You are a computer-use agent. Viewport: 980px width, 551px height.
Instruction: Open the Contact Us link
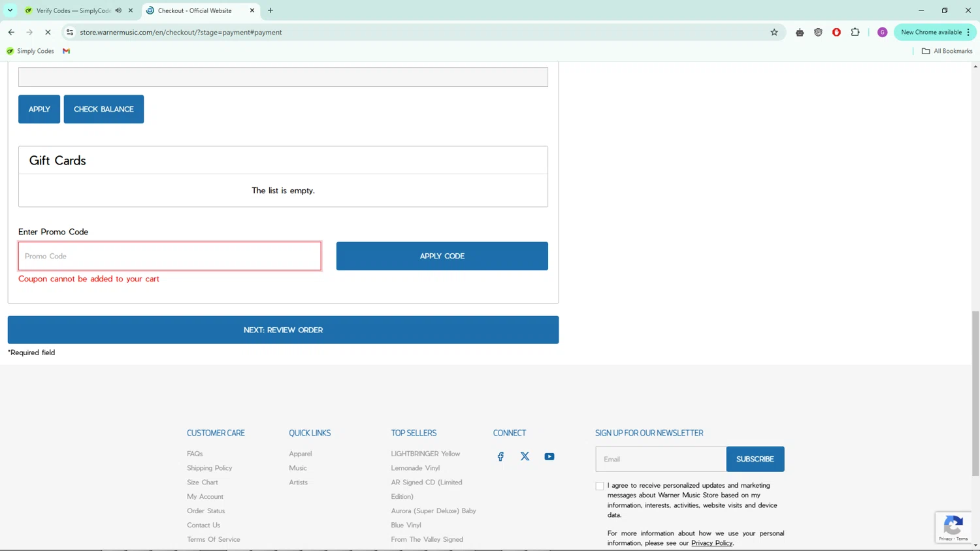204,525
